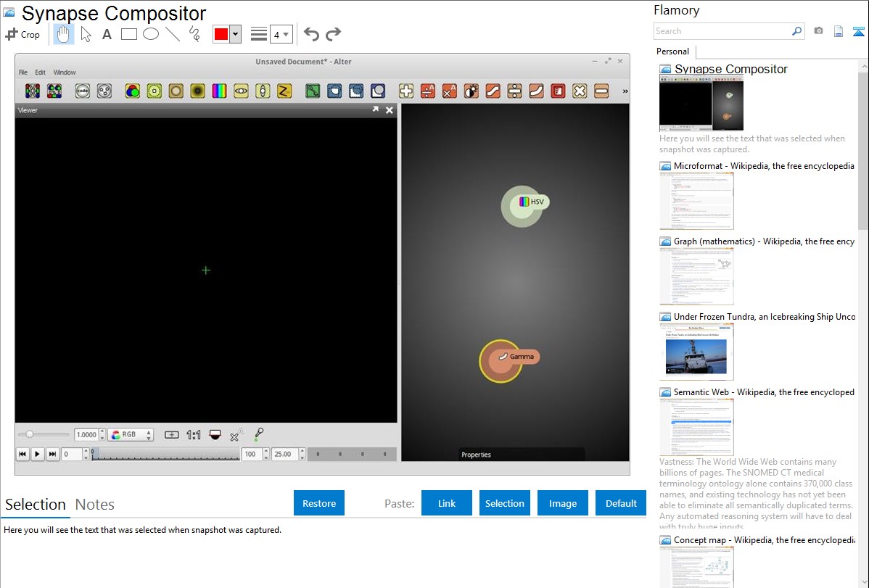Click the code node icon
This screenshot has width=869, height=588.
[83, 91]
